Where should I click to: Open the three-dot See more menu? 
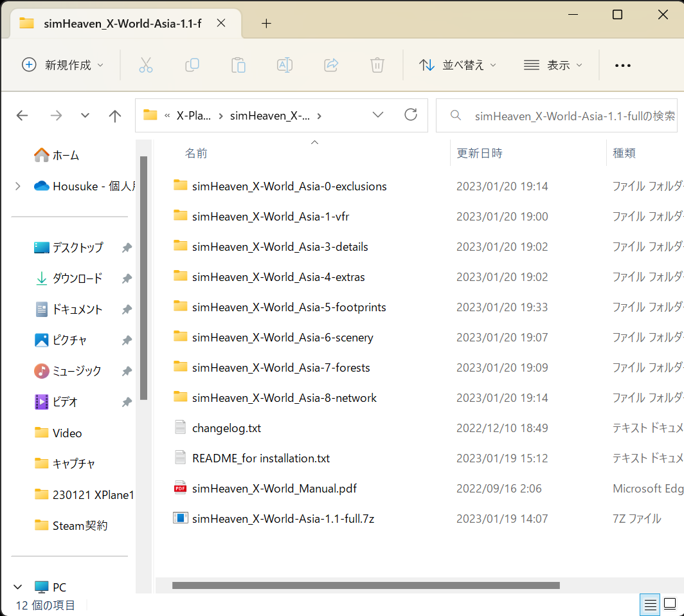[622, 66]
